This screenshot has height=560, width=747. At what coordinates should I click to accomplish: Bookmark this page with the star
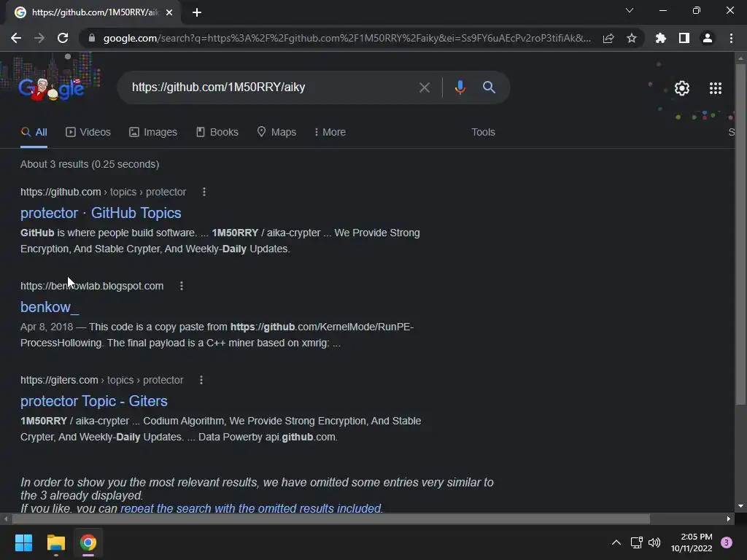pyautogui.click(x=632, y=38)
